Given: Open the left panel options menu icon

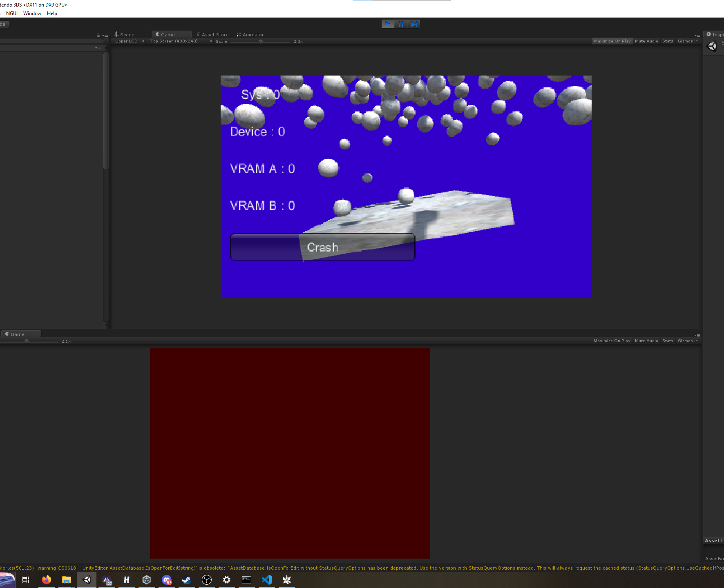Looking at the screenshot, I should point(105,36).
